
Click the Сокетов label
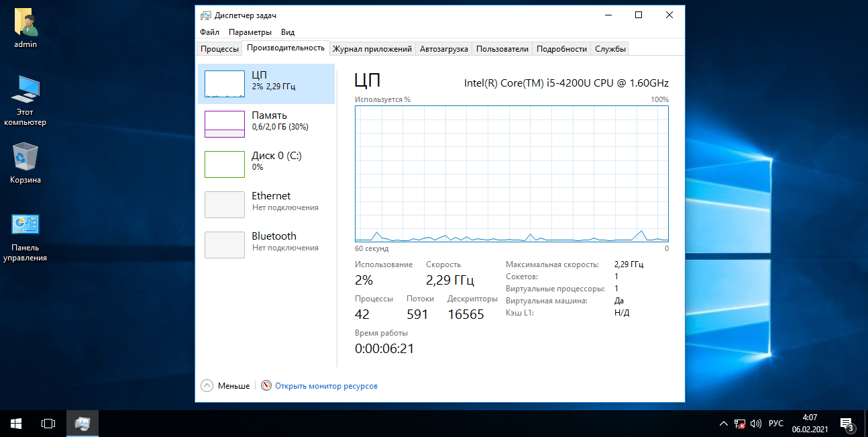(522, 277)
